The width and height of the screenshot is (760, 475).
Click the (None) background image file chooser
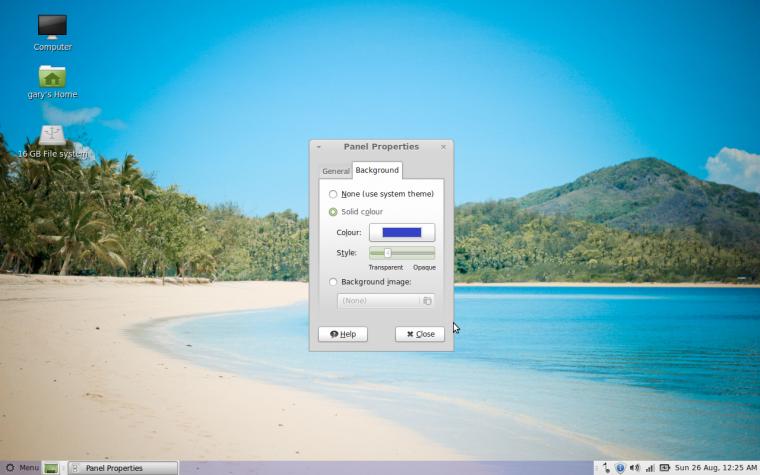coord(386,301)
